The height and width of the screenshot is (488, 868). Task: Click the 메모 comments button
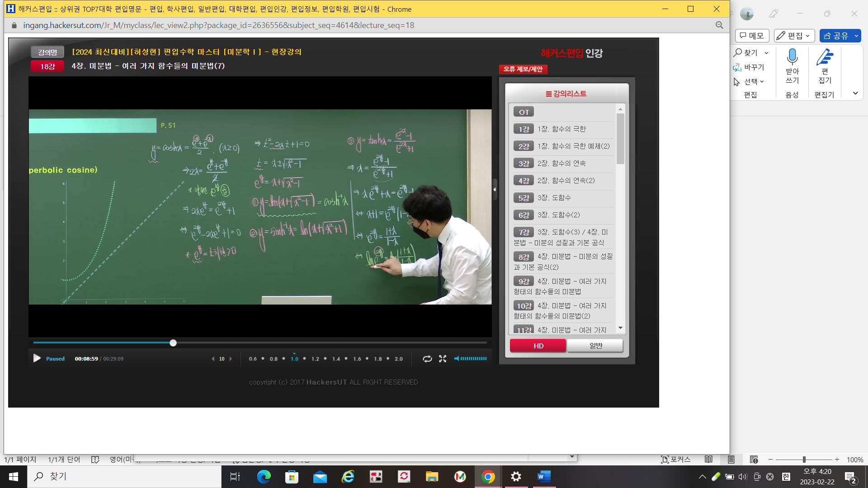[752, 36]
